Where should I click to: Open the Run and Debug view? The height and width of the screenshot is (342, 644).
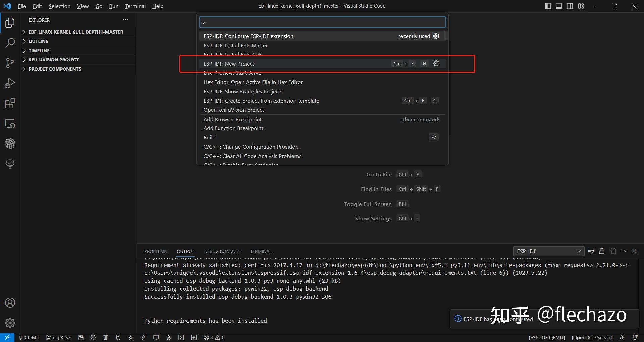[x=10, y=83]
